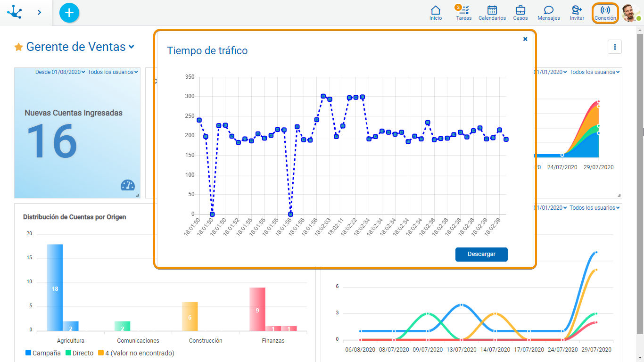644x362 pixels.
Task: Close the Tiempo de tráfico popup
Action: coord(525,39)
